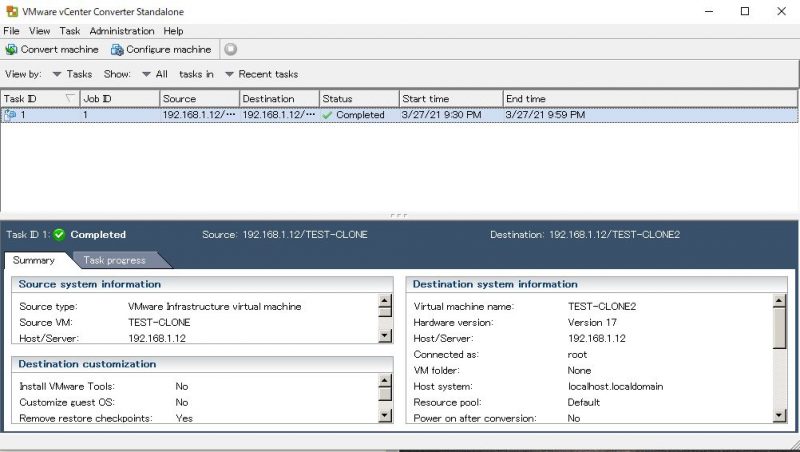Screen dimensions: 800x452
Task: Maximize the Converter window
Action: (x=745, y=11)
